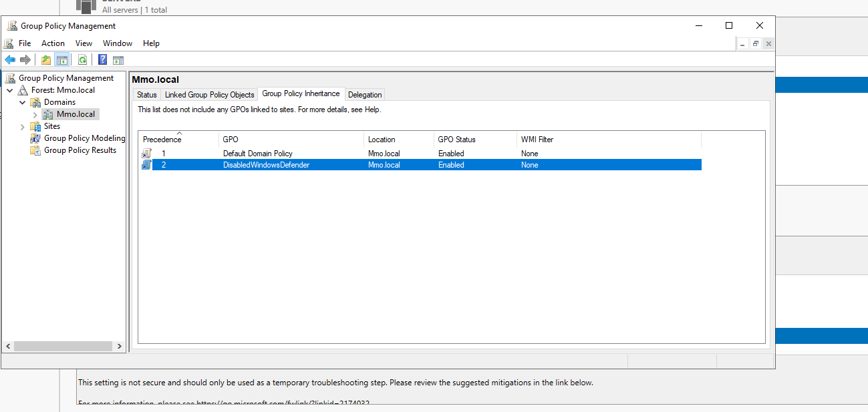Open the Action menu

point(53,43)
